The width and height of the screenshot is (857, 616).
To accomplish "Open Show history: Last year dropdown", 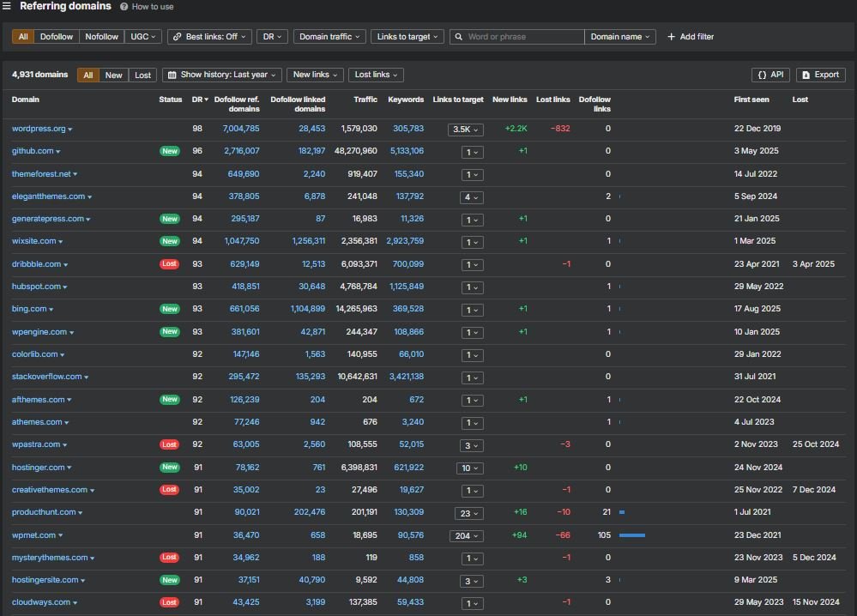I will 222,75.
